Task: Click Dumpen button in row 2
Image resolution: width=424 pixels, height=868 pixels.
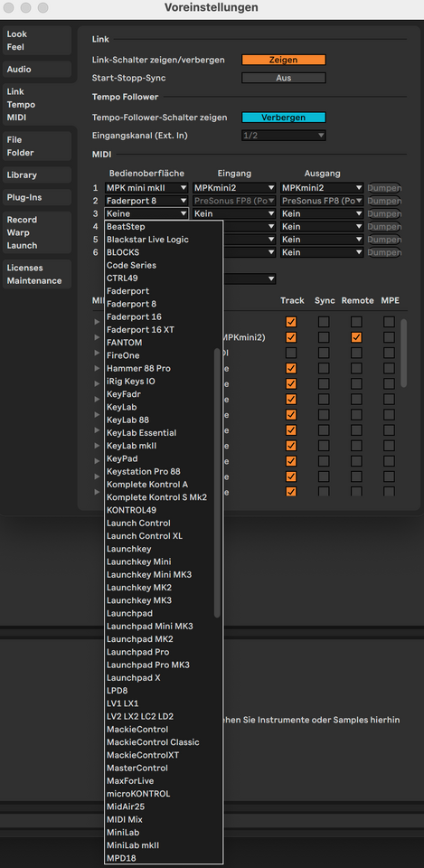Action: pos(385,201)
